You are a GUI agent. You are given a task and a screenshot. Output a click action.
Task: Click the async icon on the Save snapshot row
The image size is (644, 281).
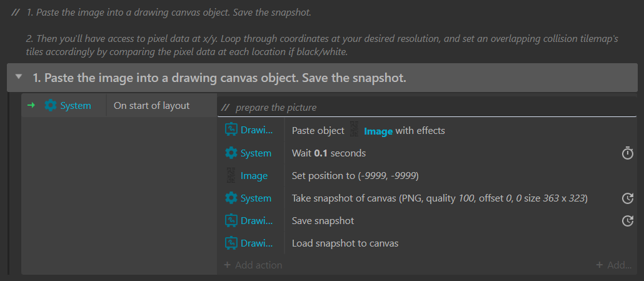click(x=628, y=221)
